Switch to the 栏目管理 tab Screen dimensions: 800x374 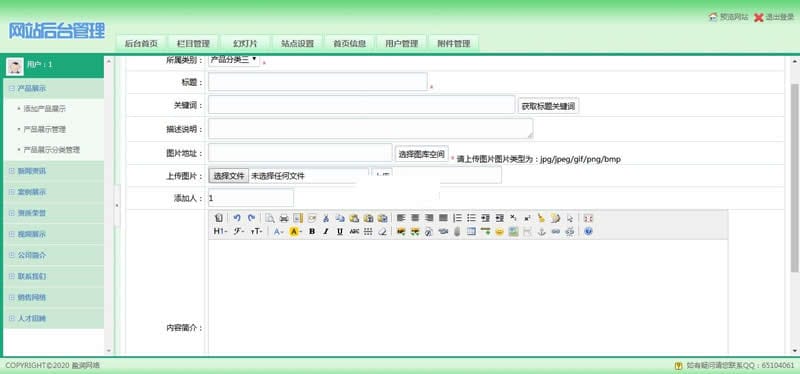coord(193,43)
